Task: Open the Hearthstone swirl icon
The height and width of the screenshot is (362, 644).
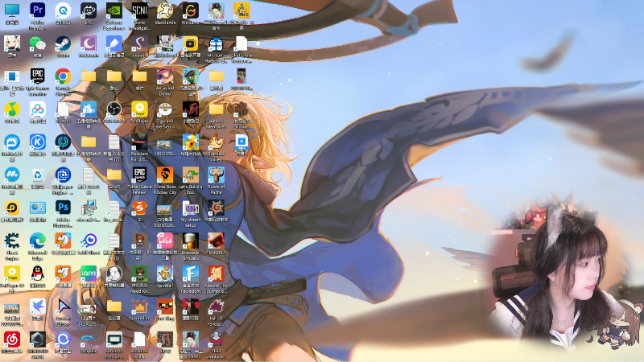Action: click(x=216, y=208)
